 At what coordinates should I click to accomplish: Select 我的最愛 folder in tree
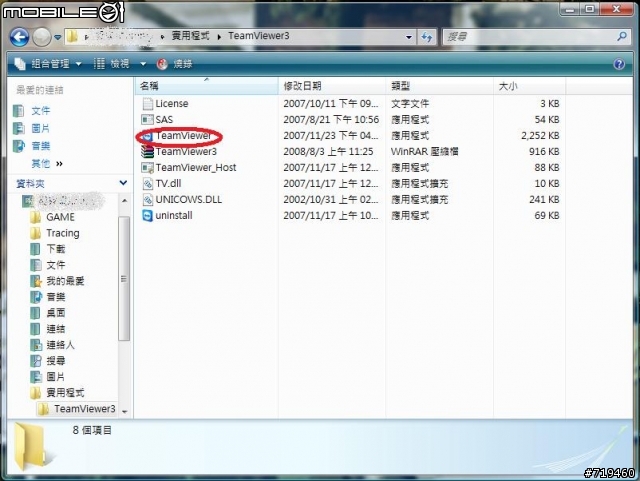click(57, 281)
